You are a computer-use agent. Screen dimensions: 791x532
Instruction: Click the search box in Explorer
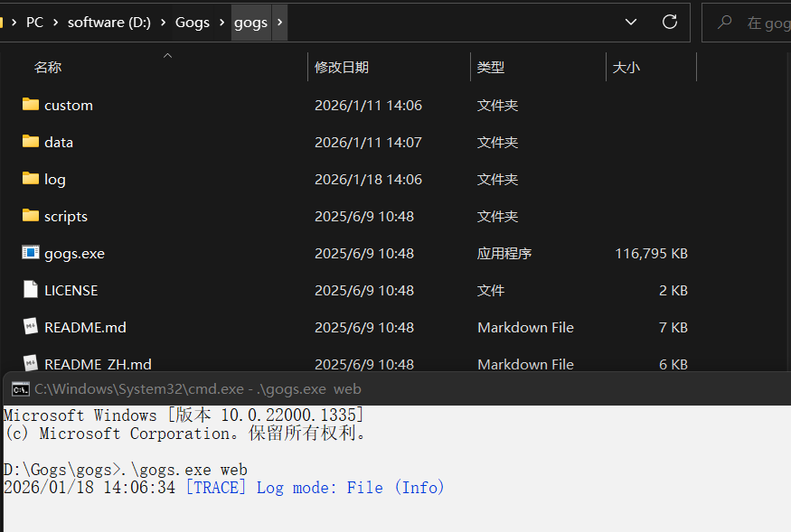(x=747, y=23)
